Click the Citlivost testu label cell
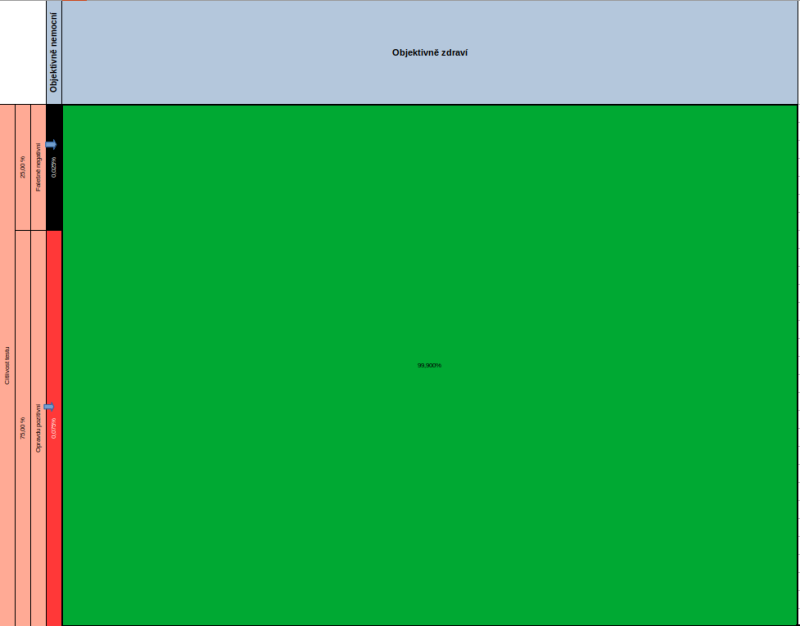The image size is (800, 626). pos(8,365)
